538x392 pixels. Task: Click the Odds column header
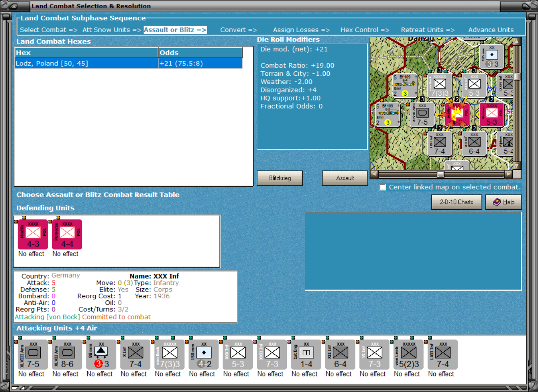click(x=201, y=53)
